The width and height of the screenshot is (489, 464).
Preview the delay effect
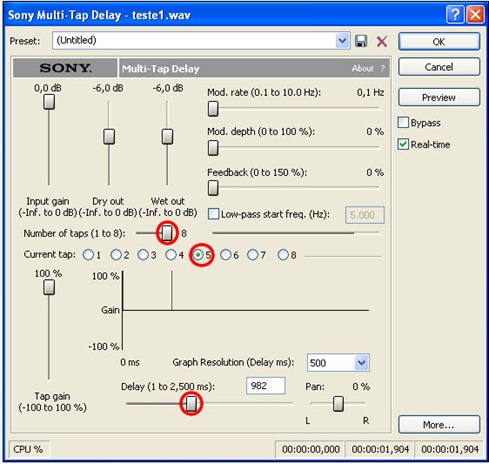tap(439, 97)
